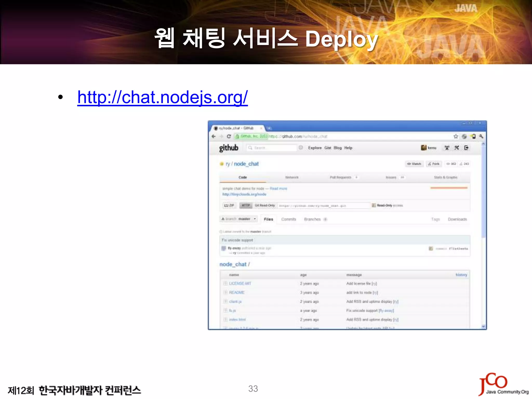Select the Commits subtab
Screen dimensions: 532x399
click(x=289, y=219)
